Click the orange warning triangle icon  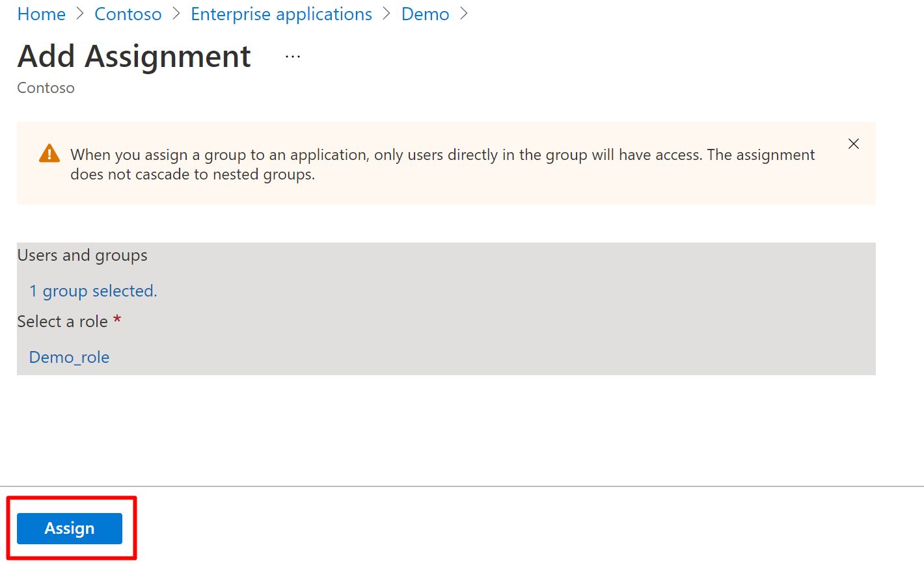coord(49,153)
